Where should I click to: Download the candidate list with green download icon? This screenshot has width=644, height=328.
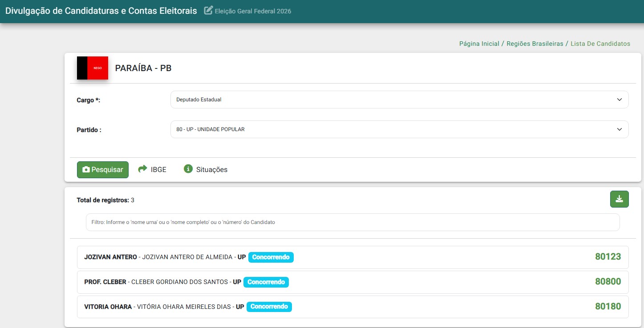(x=619, y=199)
